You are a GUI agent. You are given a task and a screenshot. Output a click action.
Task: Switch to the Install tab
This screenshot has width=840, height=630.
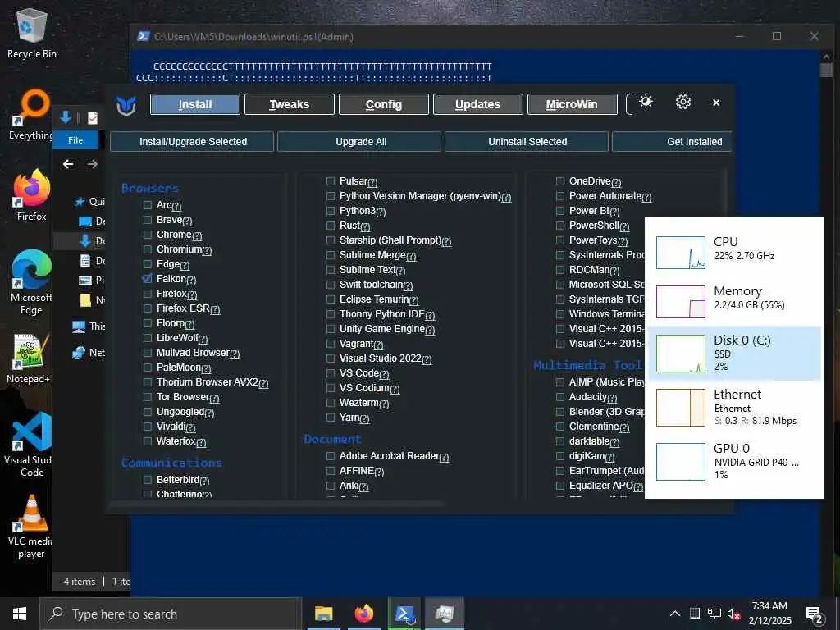click(x=195, y=104)
